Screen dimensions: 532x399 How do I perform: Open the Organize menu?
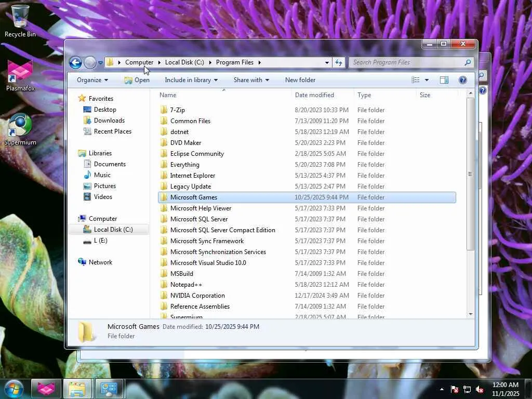[92, 80]
